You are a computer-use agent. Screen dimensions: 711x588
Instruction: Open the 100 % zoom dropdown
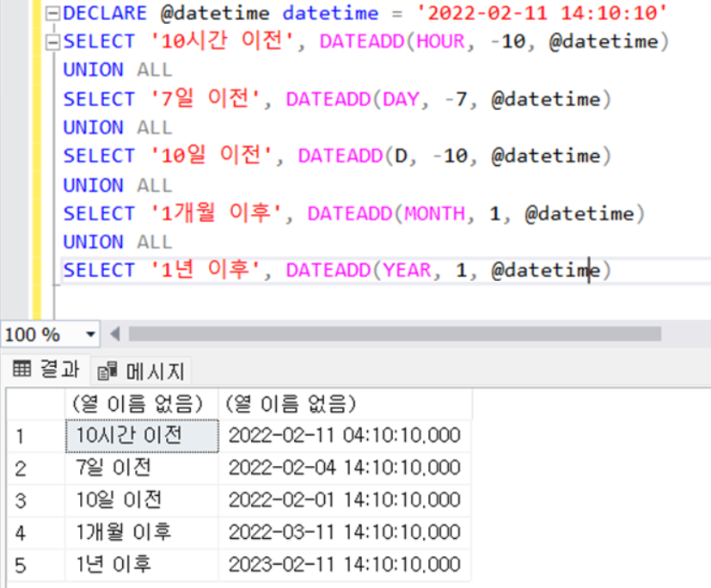(90, 334)
